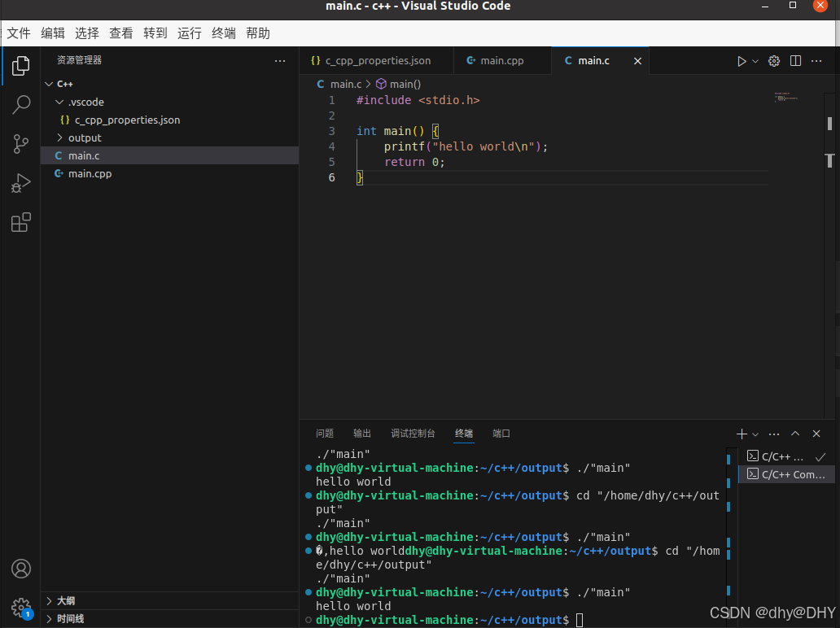Open the Search view in activity bar
Viewport: 840px width, 628px height.
(21, 105)
